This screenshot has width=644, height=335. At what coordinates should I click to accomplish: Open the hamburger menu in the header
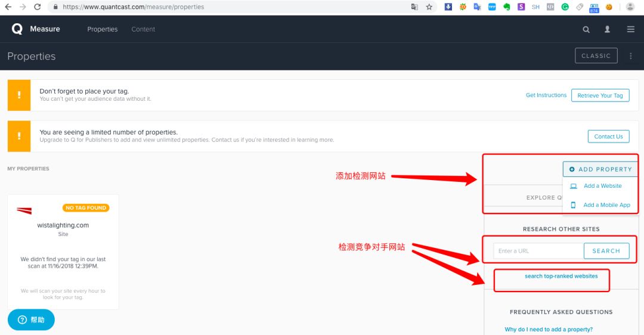(630, 29)
